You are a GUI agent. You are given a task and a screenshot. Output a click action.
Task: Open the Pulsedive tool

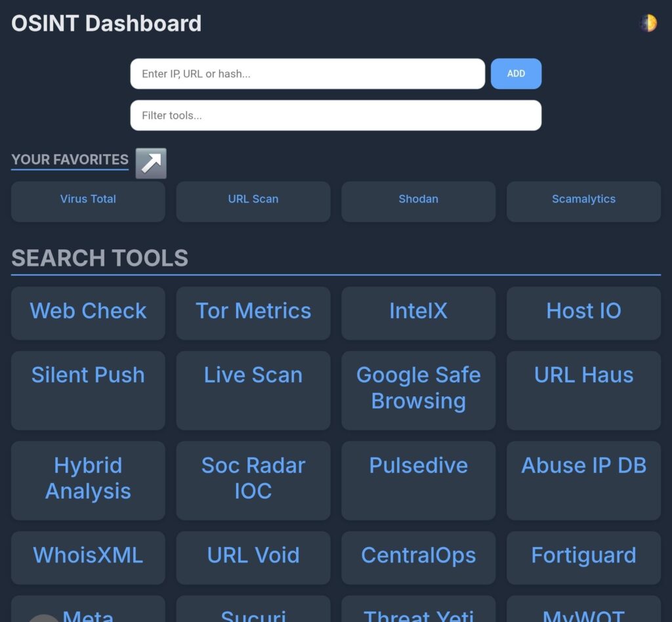coord(418,481)
